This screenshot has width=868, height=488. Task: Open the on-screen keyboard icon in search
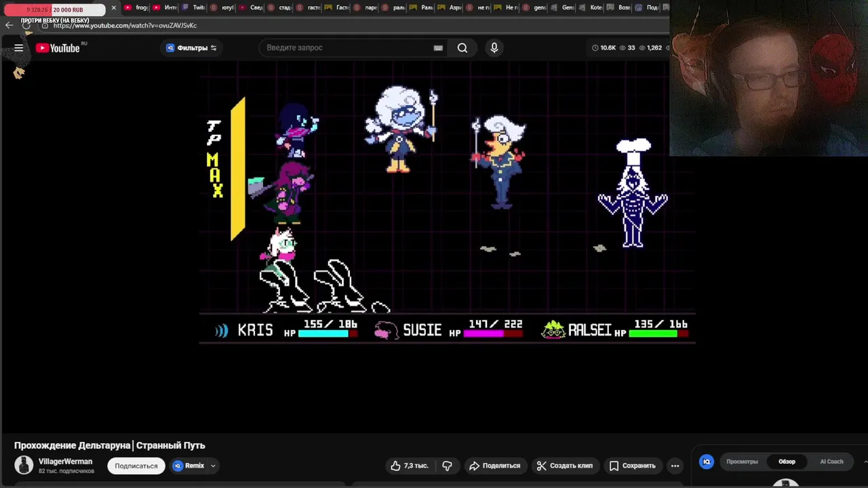point(438,48)
